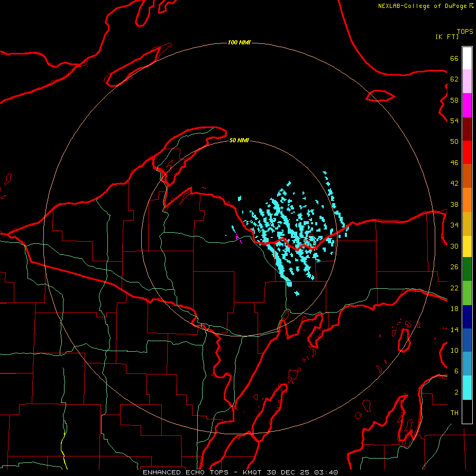The image size is (476, 476).
Task: Click the dark green 26 kft swatch
Action: [467, 269]
